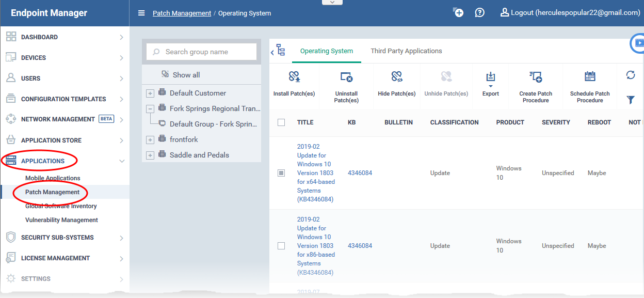Viewport: 644px width, 298px height.
Task: Open KB 4346084 link in x64-based row
Action: coord(360,173)
